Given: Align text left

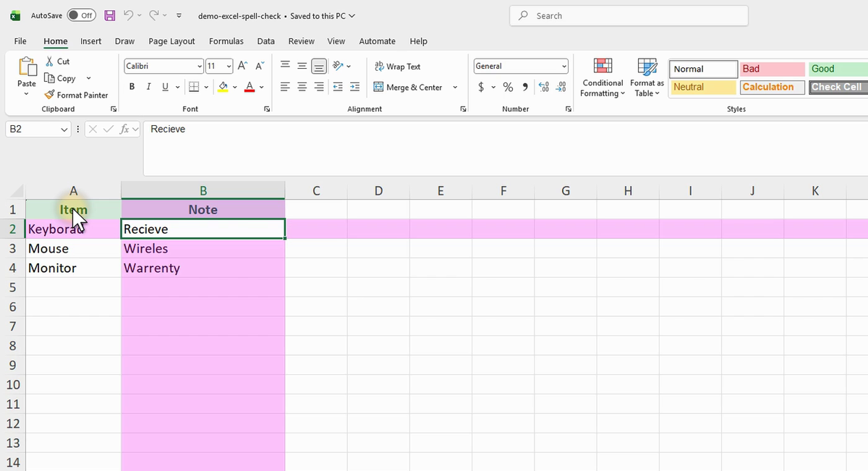Looking at the screenshot, I should click(286, 87).
